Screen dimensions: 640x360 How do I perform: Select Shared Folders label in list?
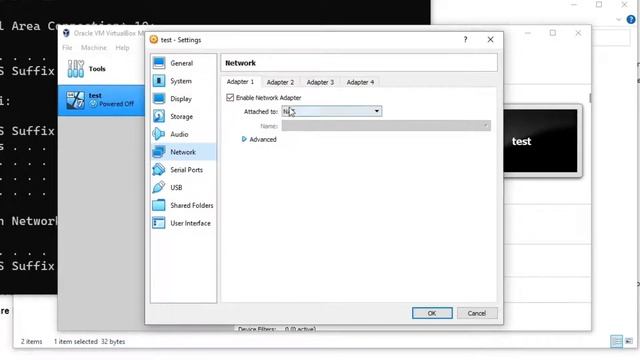point(192,205)
